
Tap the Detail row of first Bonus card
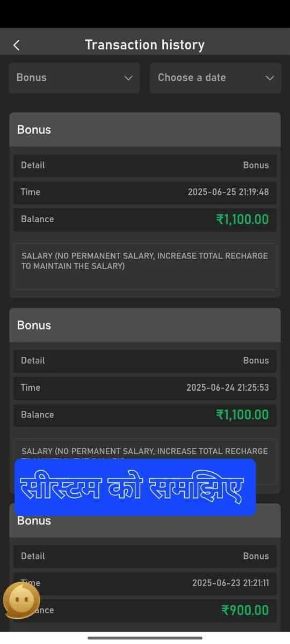tap(145, 165)
